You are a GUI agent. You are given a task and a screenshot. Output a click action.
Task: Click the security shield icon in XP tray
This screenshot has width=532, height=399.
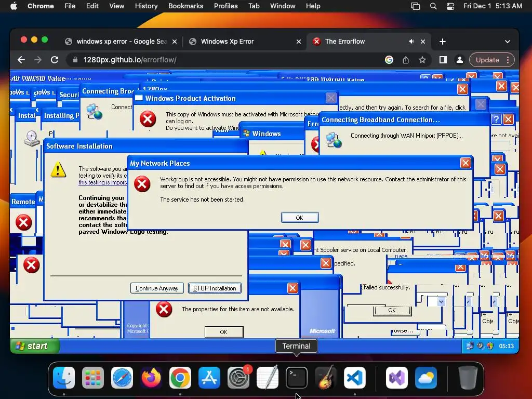coord(490,346)
